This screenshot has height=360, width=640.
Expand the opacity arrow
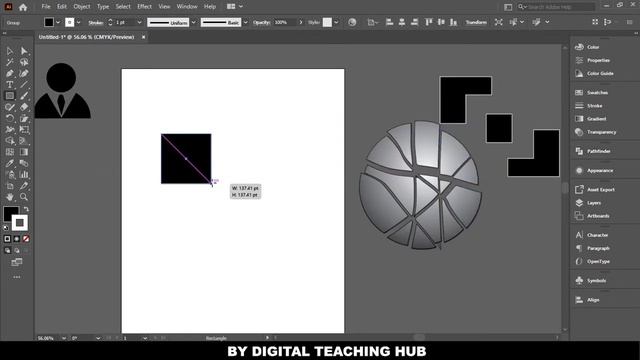(x=301, y=22)
